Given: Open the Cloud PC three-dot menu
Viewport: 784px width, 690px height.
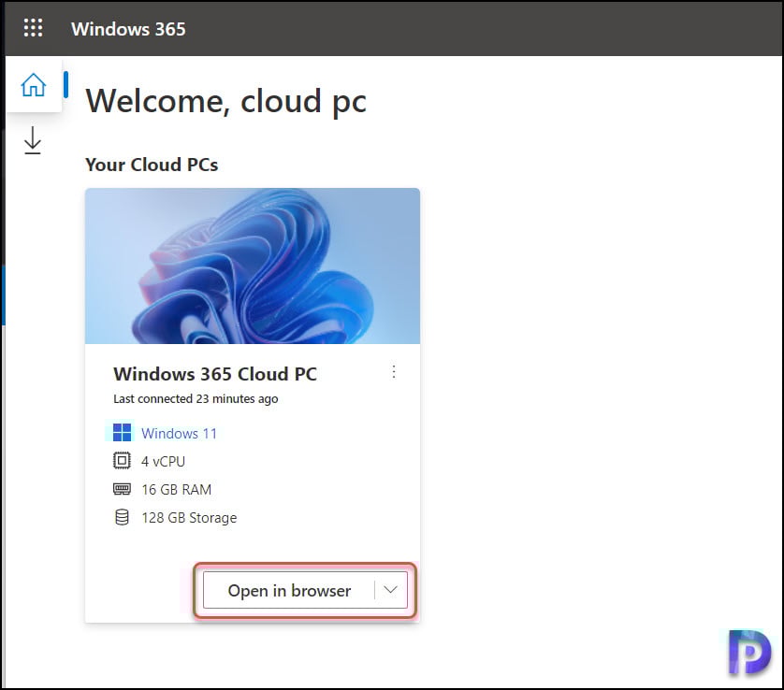Looking at the screenshot, I should point(394,372).
